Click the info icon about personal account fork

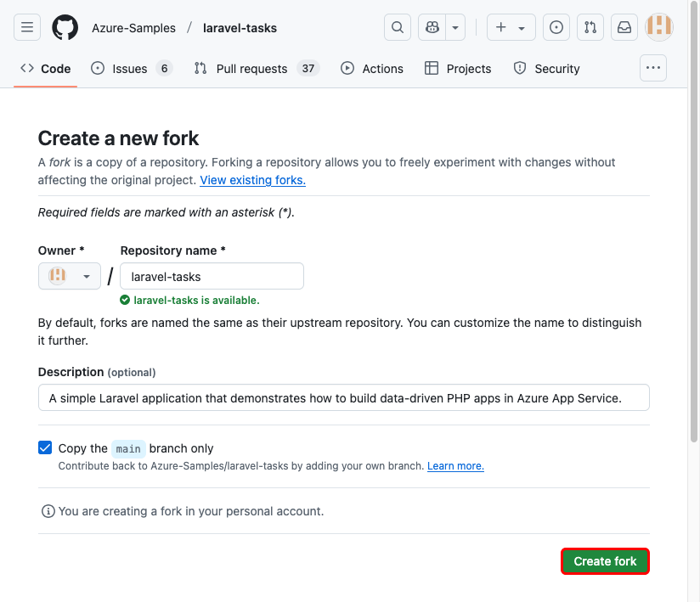coord(45,511)
